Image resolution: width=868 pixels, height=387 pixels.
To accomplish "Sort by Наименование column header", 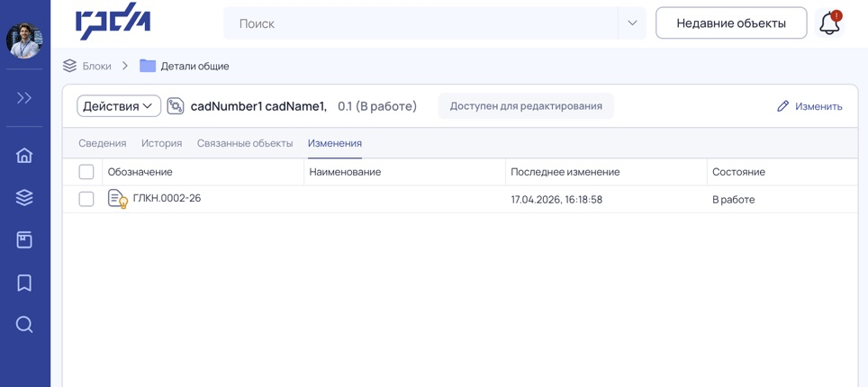I will point(345,172).
